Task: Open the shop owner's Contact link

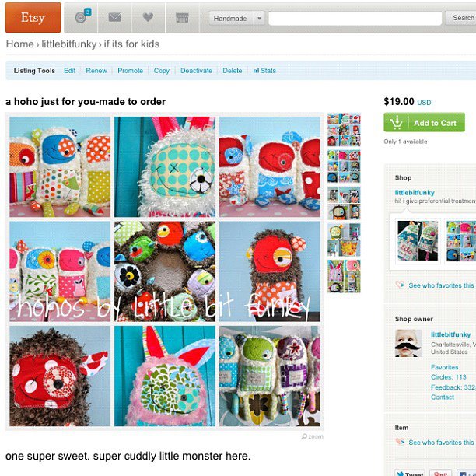Action: pos(443,397)
